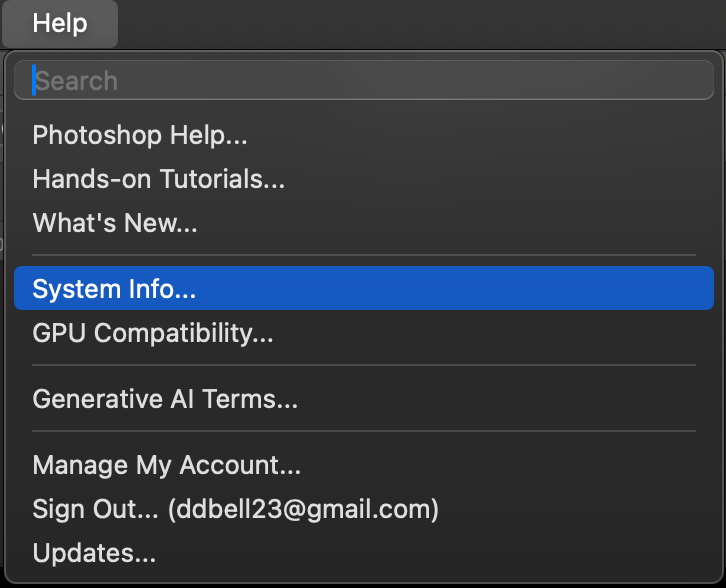Open Photoshop Help from the menu
This screenshot has width=726, height=588.
pos(140,134)
